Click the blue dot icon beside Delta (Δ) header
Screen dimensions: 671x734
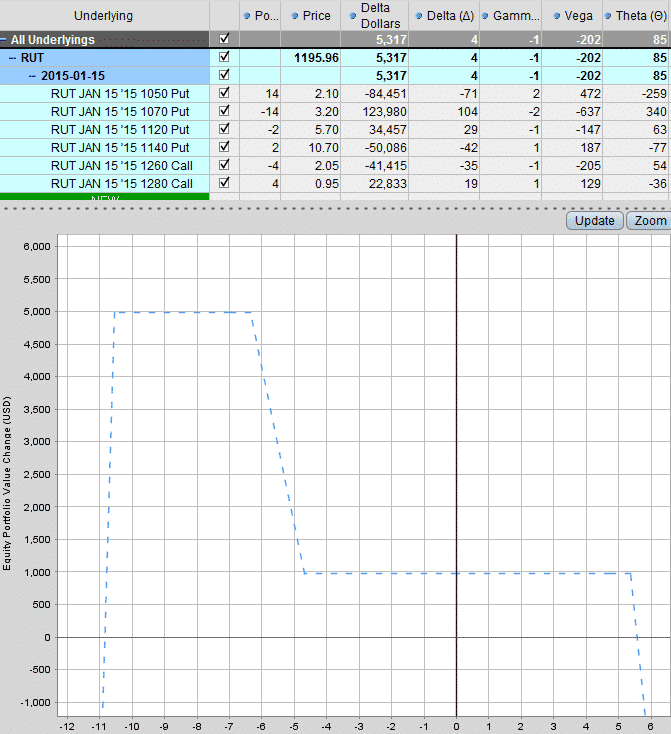point(419,16)
